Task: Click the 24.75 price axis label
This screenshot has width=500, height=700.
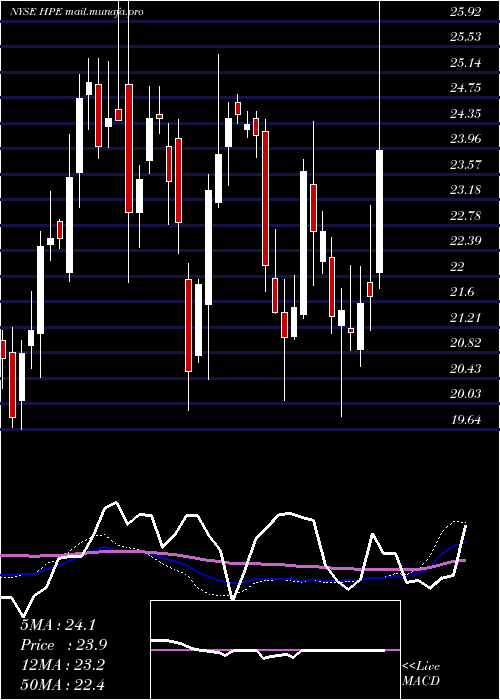Action: pos(466,88)
